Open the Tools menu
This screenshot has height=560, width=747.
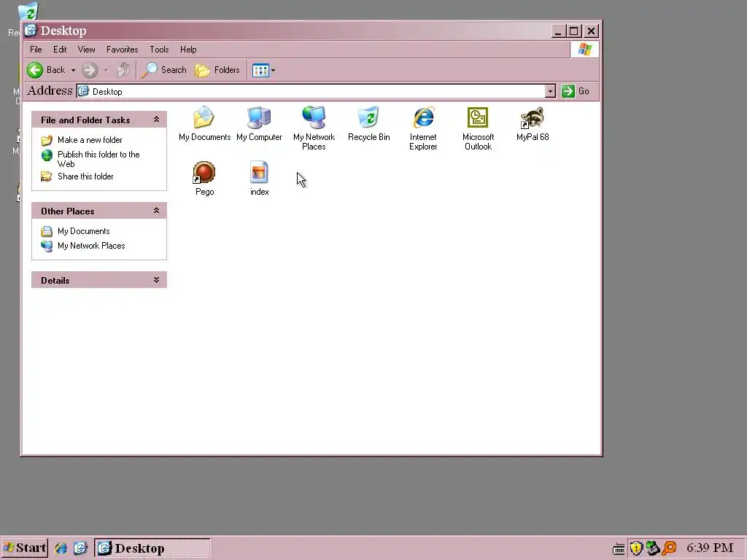click(159, 50)
